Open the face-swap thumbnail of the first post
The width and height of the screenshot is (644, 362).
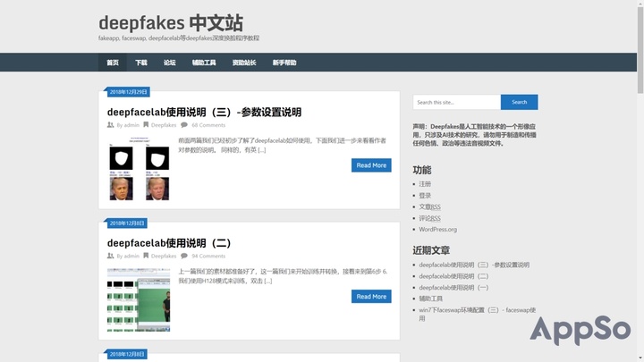tap(139, 172)
